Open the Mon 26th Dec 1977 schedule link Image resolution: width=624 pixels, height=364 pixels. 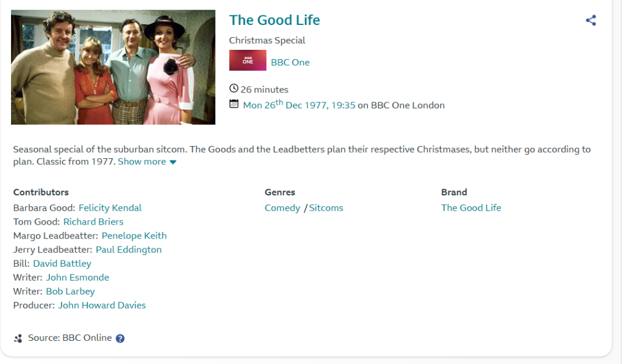pos(299,105)
